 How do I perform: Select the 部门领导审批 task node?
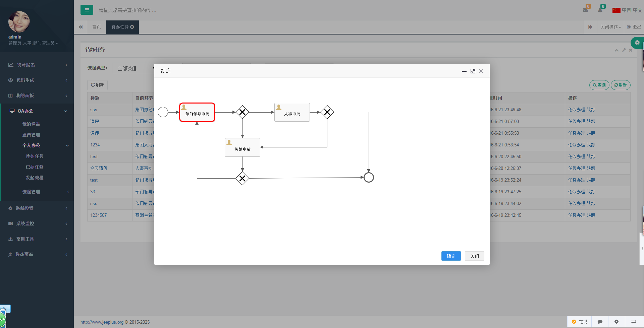197,112
